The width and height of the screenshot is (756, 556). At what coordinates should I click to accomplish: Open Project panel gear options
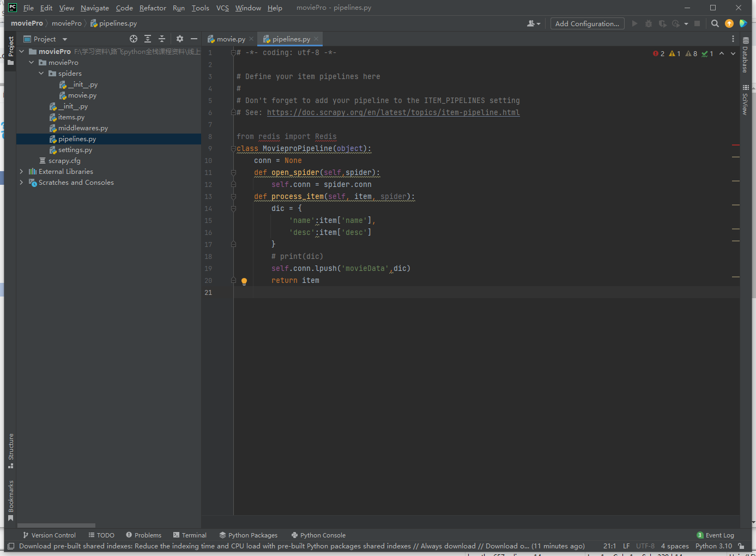(x=180, y=39)
